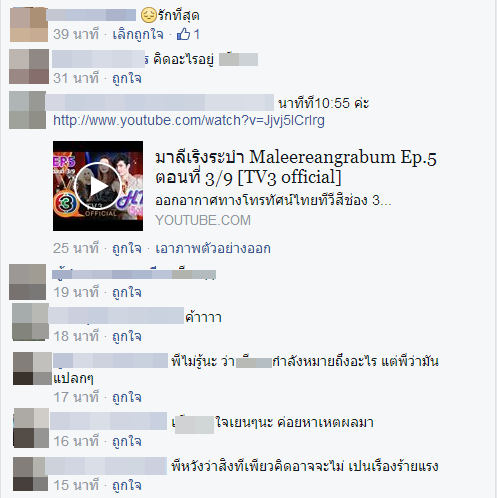Click เอาภาพตัวอย่างออก to remove preview
497x498 pixels.
point(213,249)
